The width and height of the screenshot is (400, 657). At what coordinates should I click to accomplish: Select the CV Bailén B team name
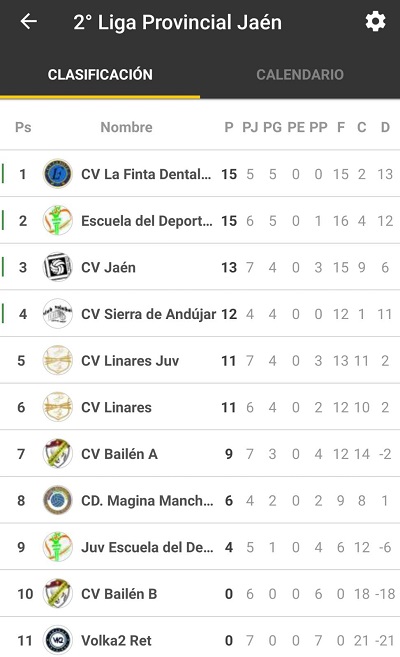coord(119,594)
